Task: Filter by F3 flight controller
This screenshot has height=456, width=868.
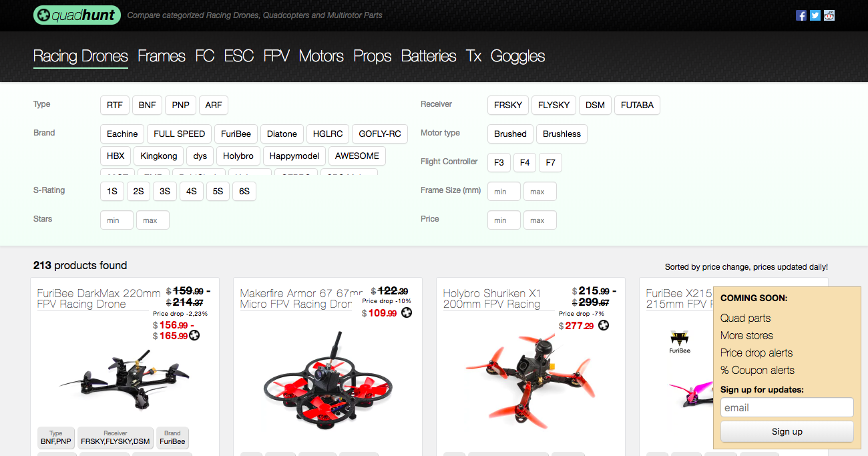Action: (x=499, y=162)
